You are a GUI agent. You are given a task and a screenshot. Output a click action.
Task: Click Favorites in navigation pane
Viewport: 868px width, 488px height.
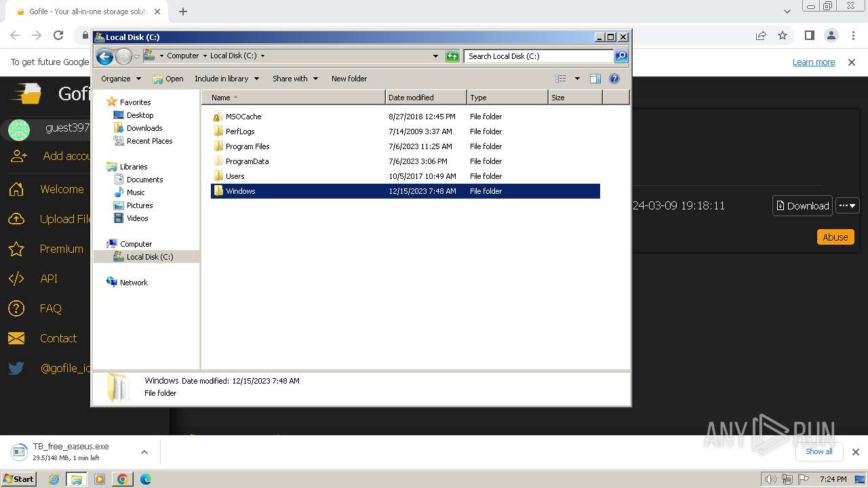(135, 102)
